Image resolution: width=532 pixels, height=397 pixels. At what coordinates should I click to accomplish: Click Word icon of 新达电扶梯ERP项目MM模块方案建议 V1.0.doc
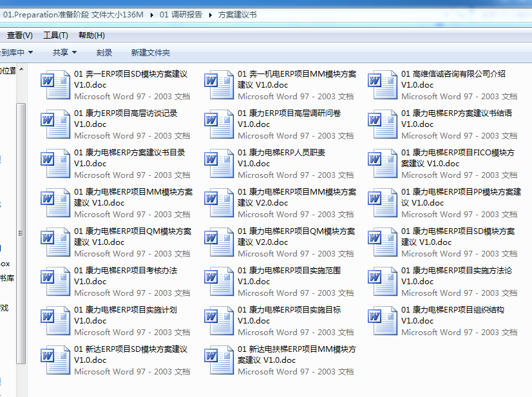coord(219,360)
